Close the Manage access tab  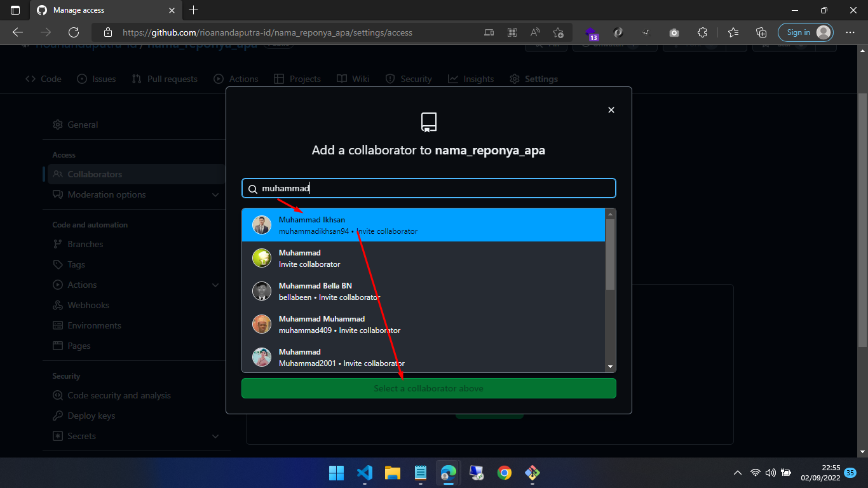172,10
